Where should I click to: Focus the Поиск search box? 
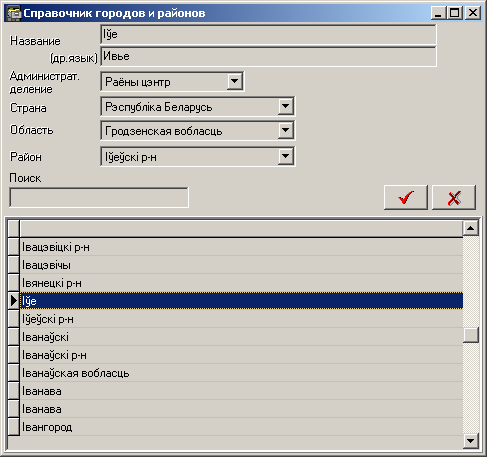coord(99,198)
